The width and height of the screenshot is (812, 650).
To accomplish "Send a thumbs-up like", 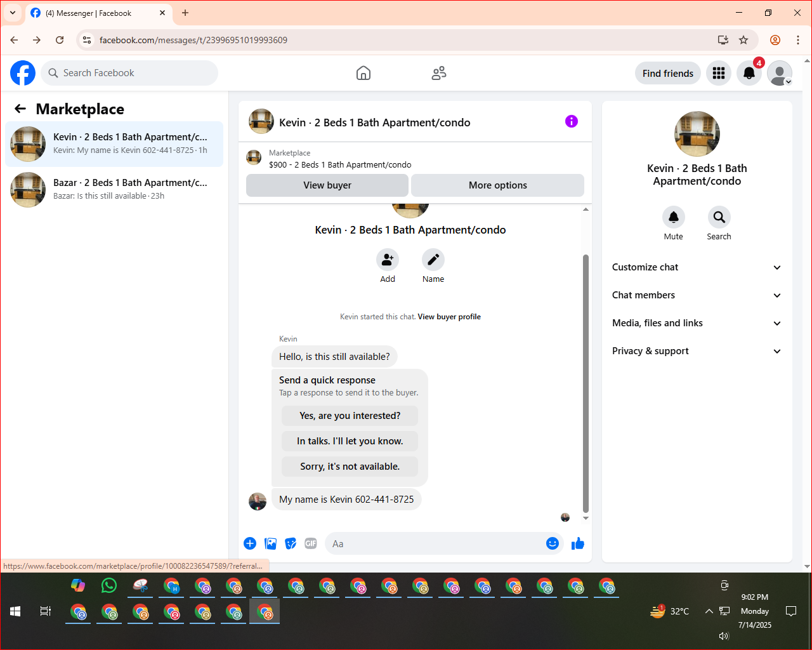I will tap(578, 543).
